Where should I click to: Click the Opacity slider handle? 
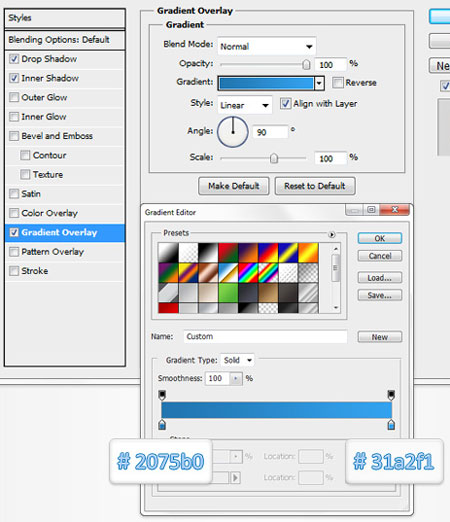tap(306, 65)
